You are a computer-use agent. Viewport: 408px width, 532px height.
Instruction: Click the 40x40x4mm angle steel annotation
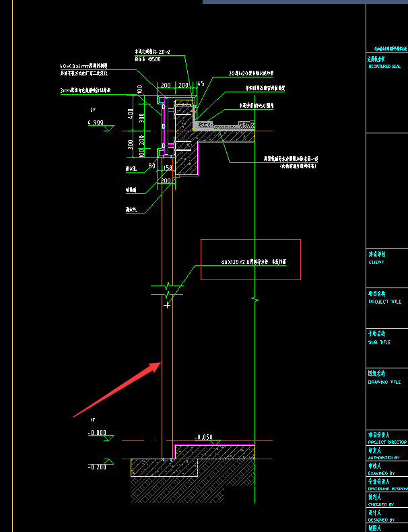[83, 66]
